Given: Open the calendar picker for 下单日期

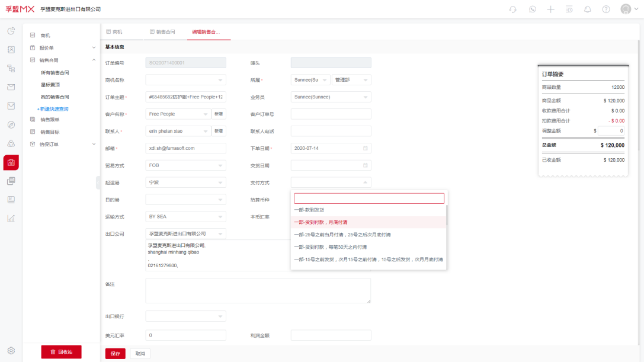Looking at the screenshot, I should coord(364,148).
